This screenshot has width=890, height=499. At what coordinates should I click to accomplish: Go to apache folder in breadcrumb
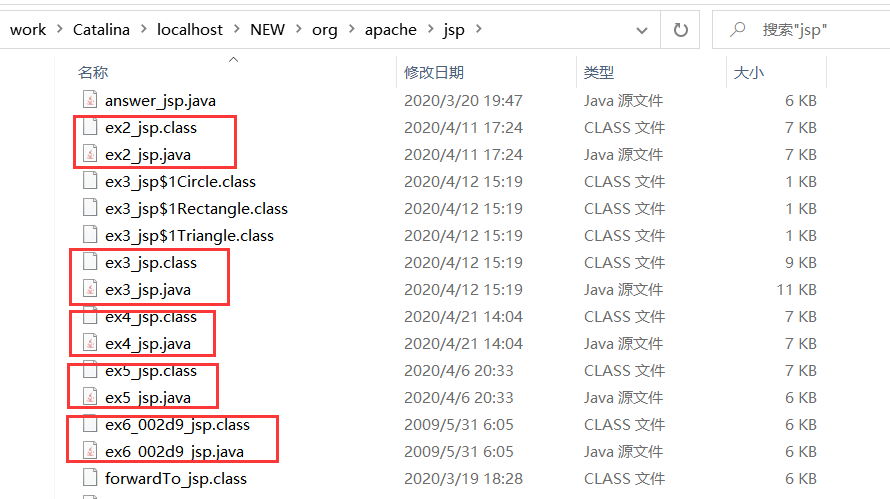(x=391, y=30)
